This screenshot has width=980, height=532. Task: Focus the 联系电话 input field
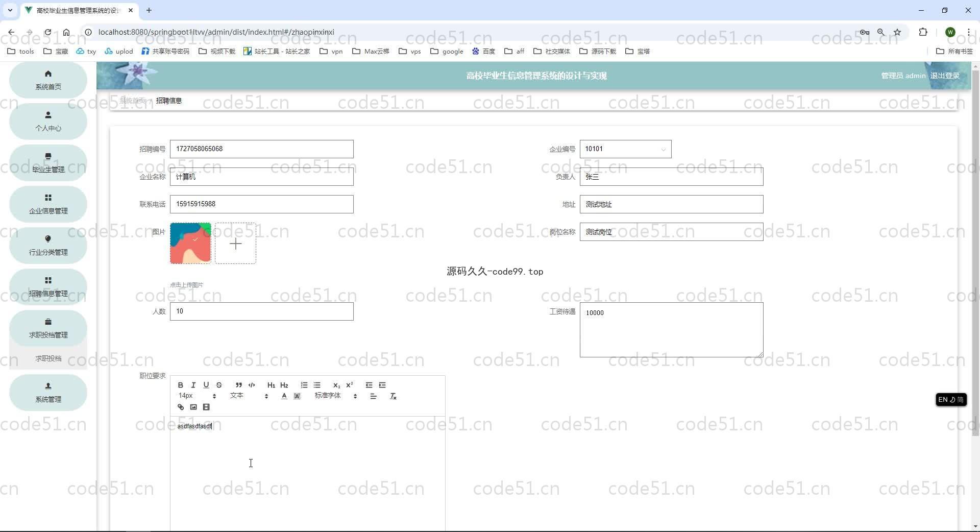point(261,204)
